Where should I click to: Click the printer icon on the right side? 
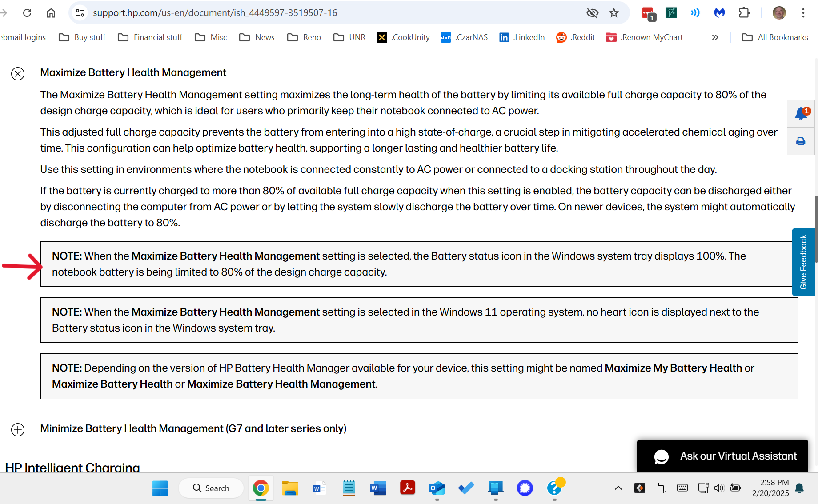coord(801,141)
